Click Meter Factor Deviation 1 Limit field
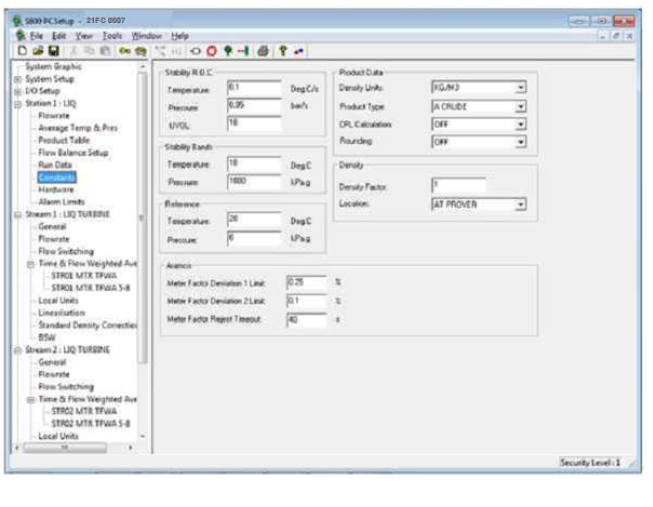 306,282
